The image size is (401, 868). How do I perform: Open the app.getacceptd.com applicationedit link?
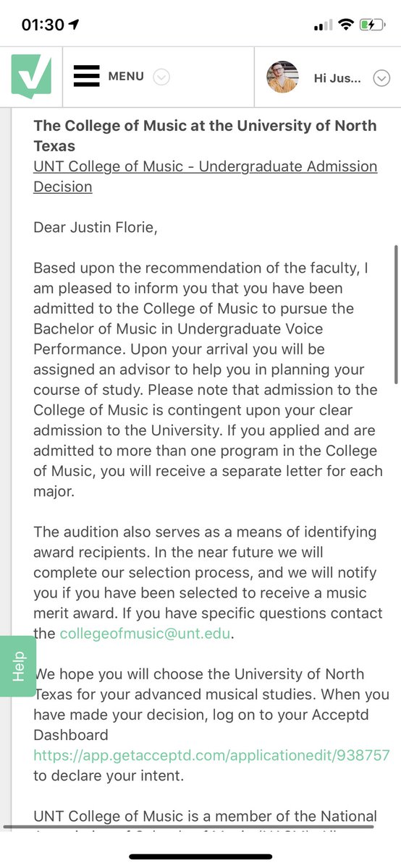(211, 755)
